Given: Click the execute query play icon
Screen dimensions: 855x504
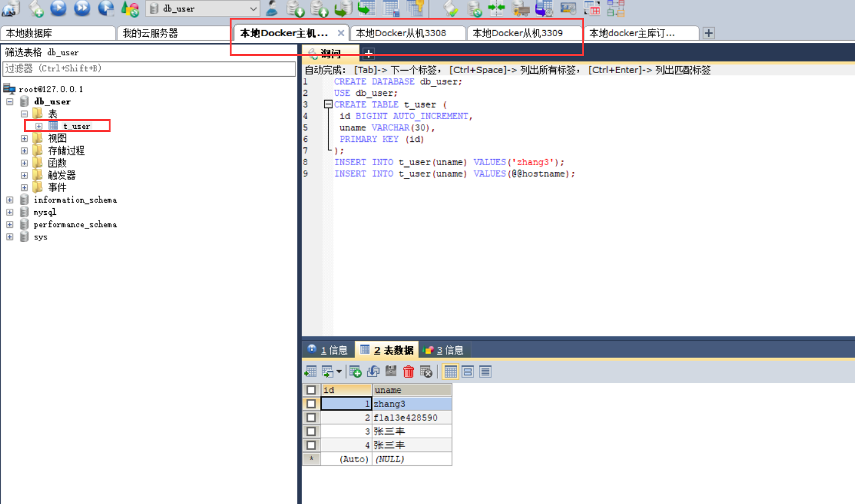Looking at the screenshot, I should [x=58, y=8].
